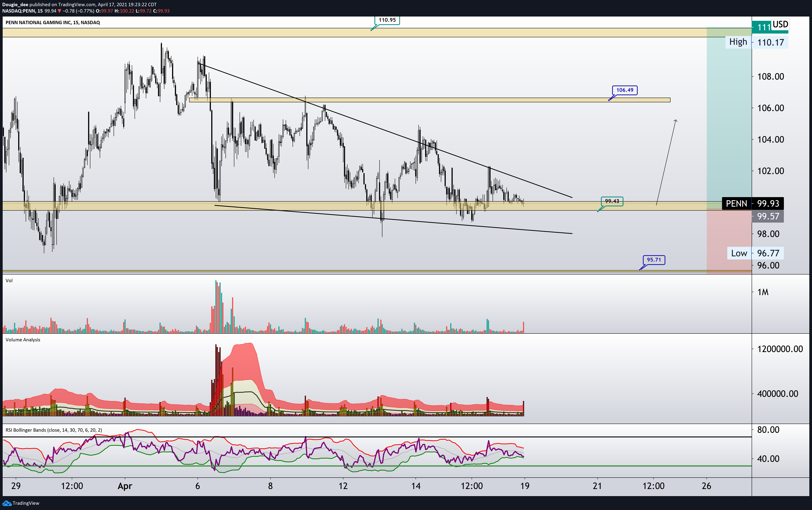Click the 110.95 price callout label
Screen dimensions: 812x510
point(387,20)
